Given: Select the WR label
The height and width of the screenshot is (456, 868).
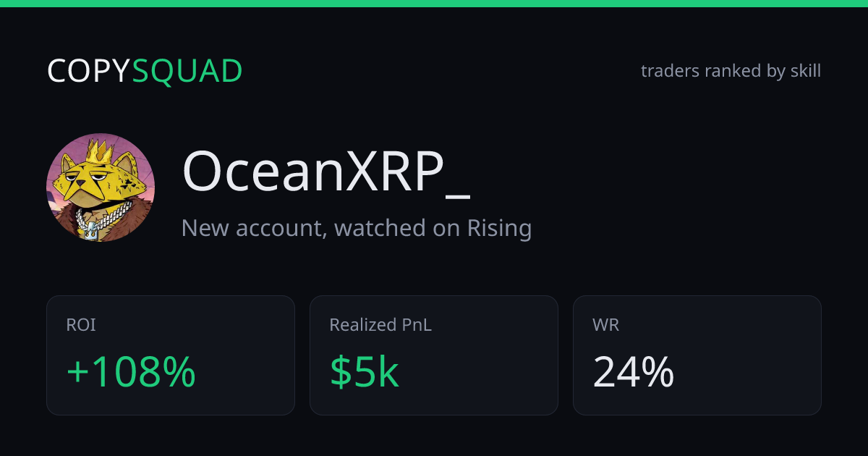Looking at the screenshot, I should [605, 325].
